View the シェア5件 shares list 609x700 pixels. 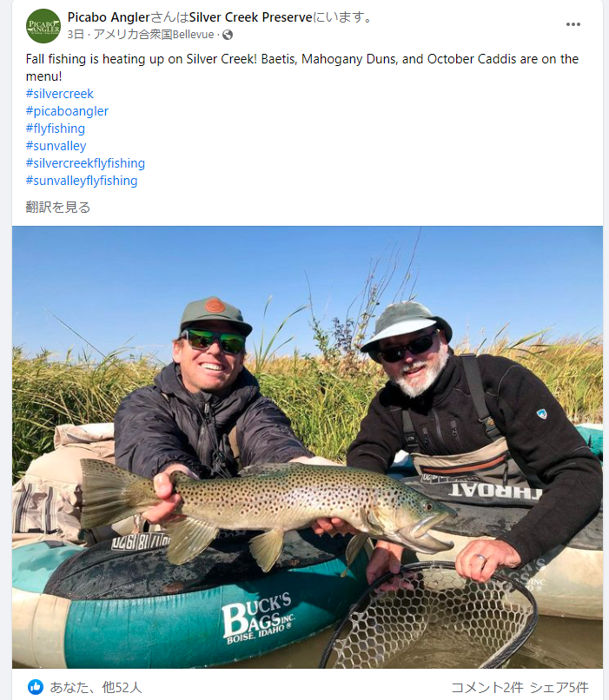(559, 688)
